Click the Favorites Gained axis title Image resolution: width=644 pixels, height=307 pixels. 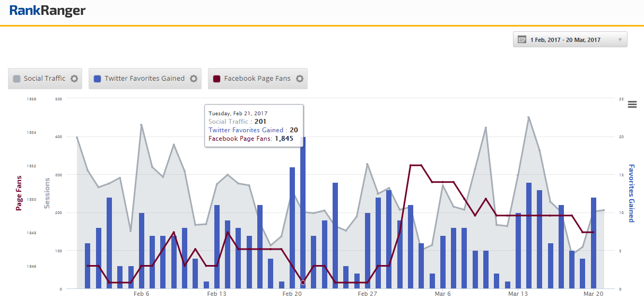click(631, 193)
